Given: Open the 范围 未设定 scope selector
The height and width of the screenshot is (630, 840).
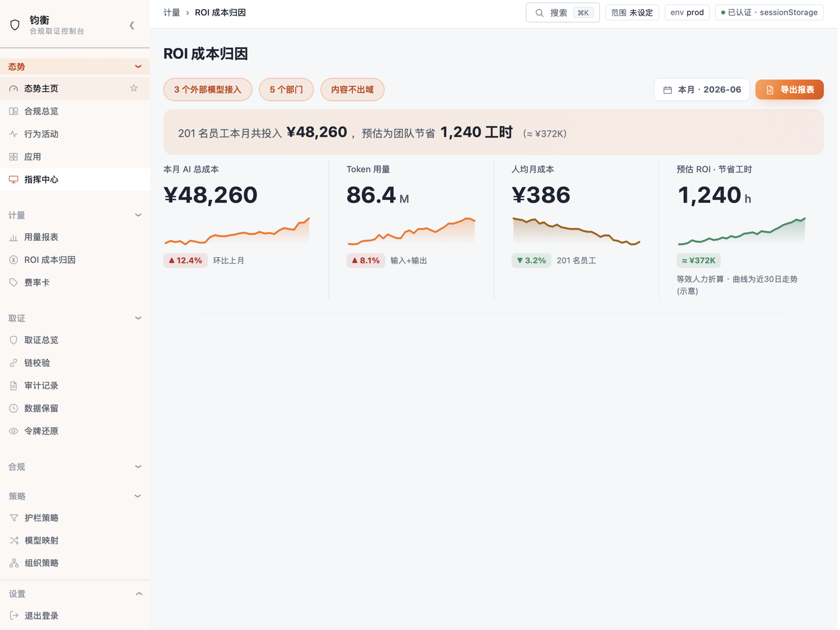Looking at the screenshot, I should [x=632, y=13].
